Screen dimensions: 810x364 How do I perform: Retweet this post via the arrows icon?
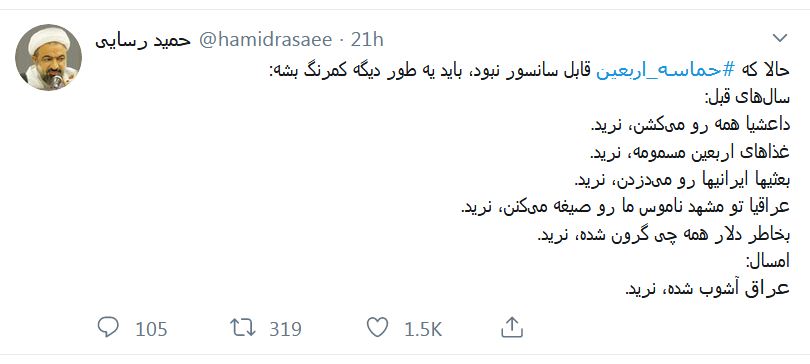click(x=243, y=327)
